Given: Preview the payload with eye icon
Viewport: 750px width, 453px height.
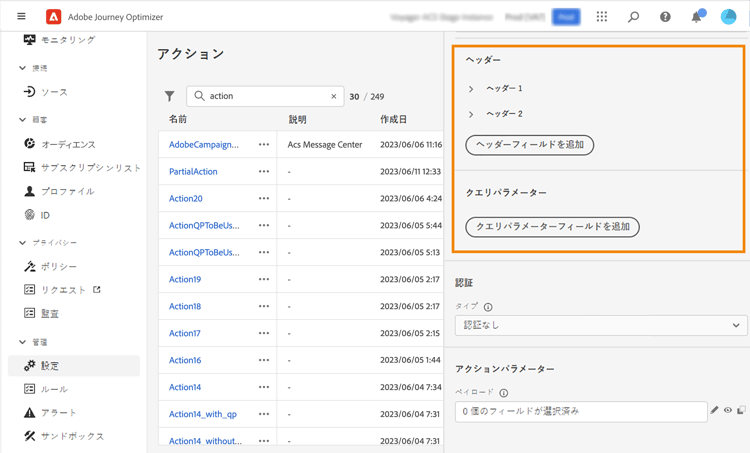Looking at the screenshot, I should click(728, 410).
